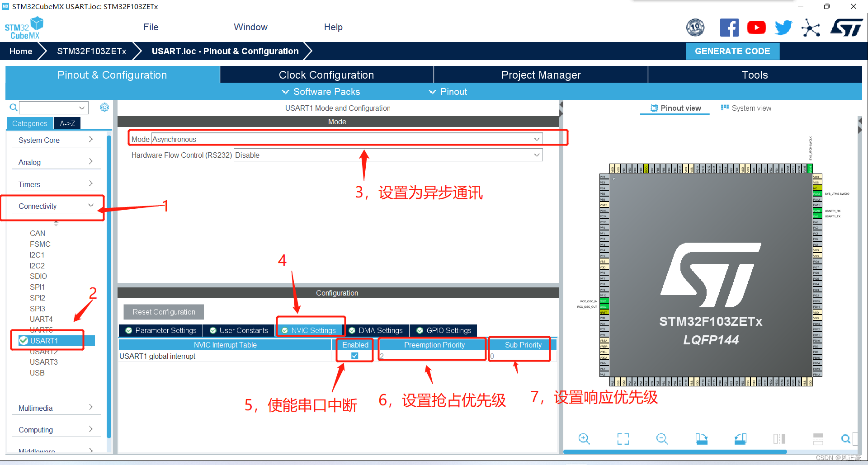This screenshot has width=868, height=465.
Task: Select USART3 in the Connectivity list
Action: (x=44, y=362)
